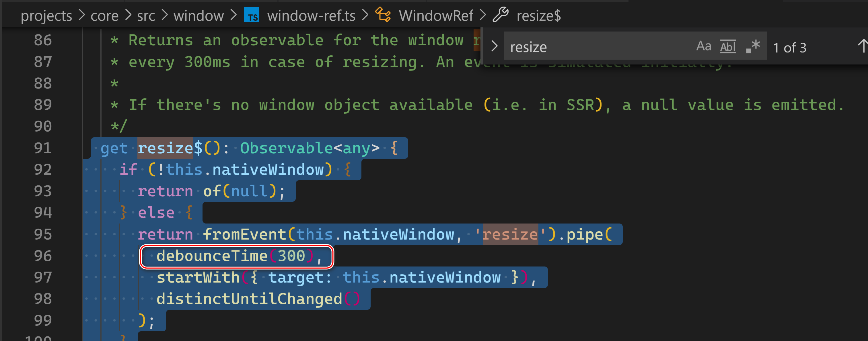
Task: Select the window-ref.ts breadcrumb file name
Action: (x=311, y=16)
